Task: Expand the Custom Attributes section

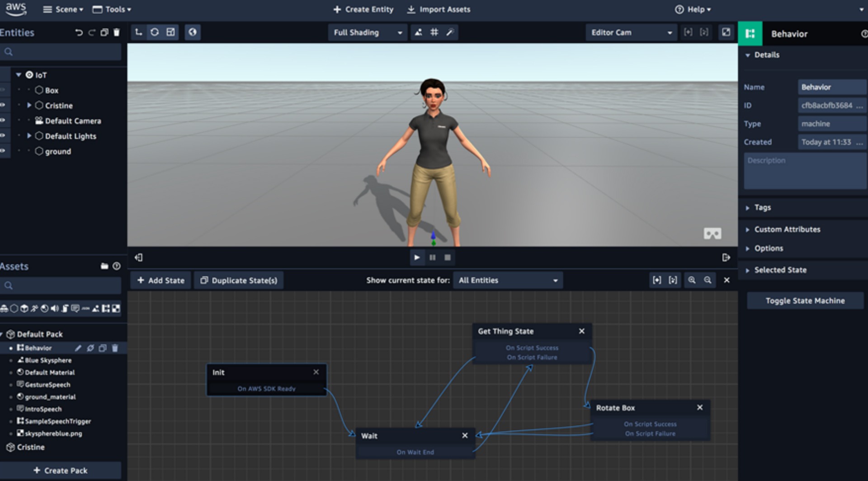Action: click(748, 229)
